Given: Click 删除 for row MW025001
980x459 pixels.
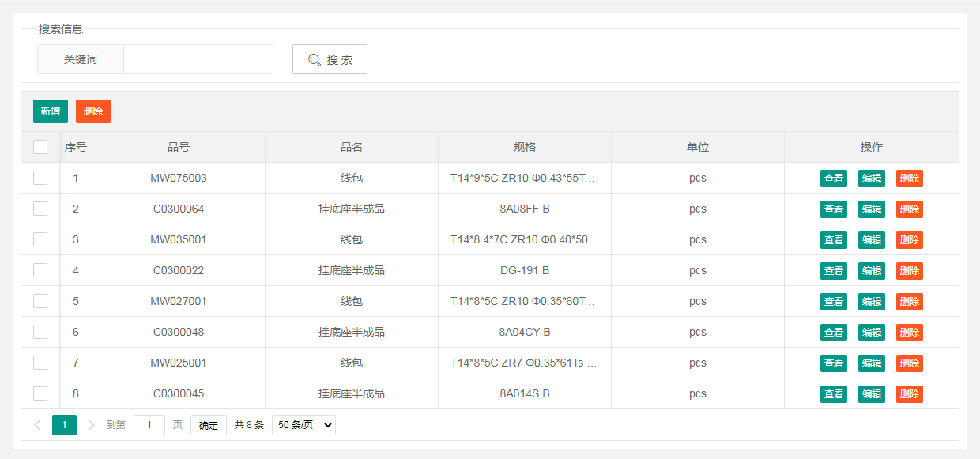Looking at the screenshot, I should pos(910,363).
